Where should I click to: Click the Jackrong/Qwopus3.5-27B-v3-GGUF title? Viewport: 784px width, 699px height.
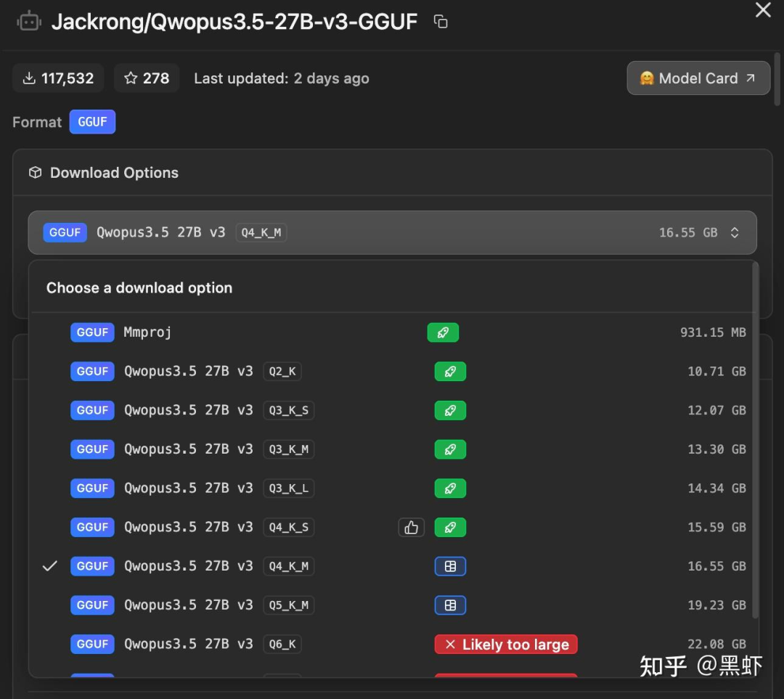(x=234, y=22)
